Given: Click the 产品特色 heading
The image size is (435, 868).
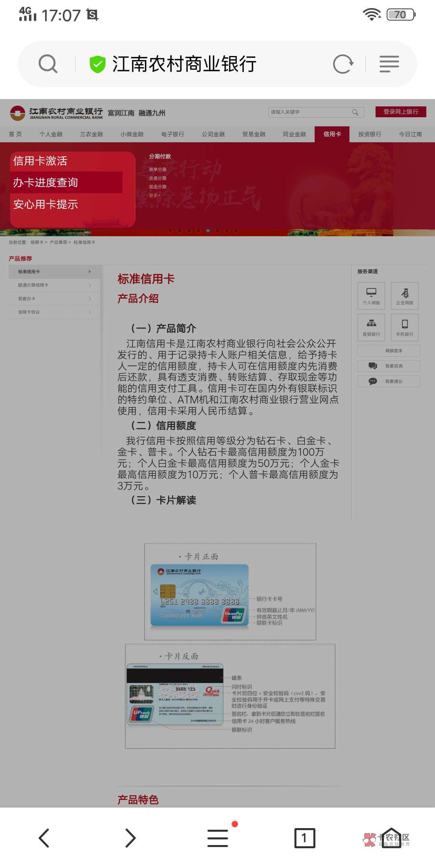Looking at the screenshot, I should tap(138, 799).
